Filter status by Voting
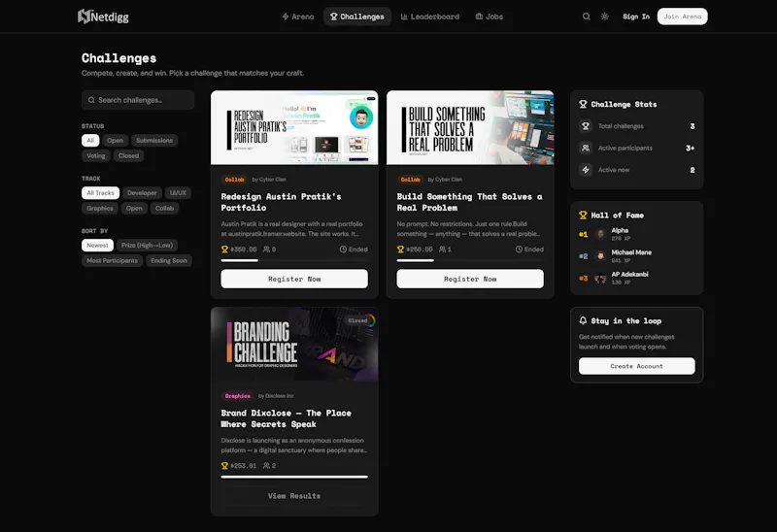Screen dimensions: 777x532 (x=95, y=156)
